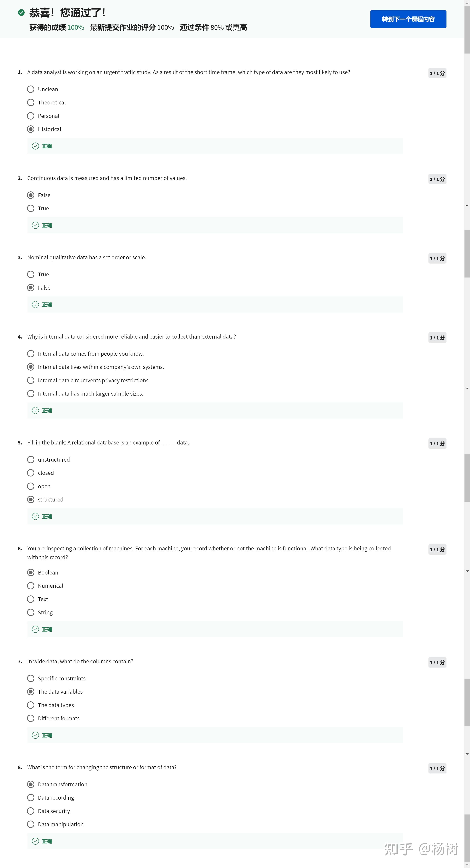Select the Data manipulation option

tap(31, 824)
